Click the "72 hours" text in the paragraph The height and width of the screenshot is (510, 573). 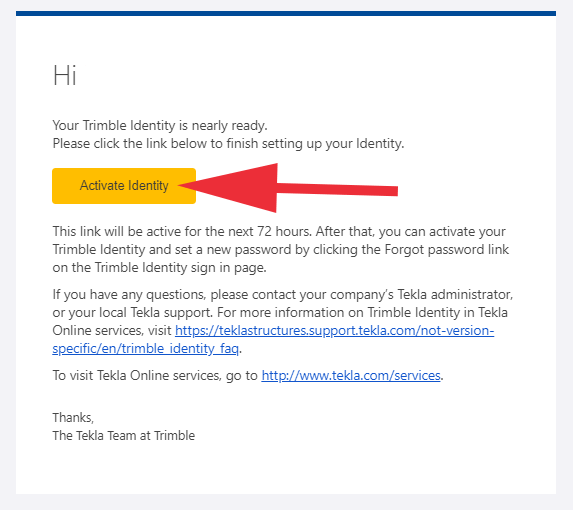click(284, 232)
